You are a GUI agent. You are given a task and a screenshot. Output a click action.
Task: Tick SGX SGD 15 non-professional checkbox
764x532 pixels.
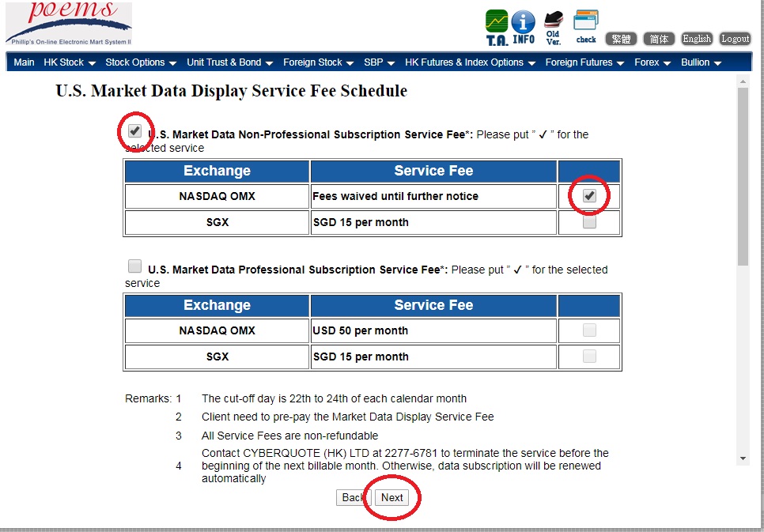(589, 222)
